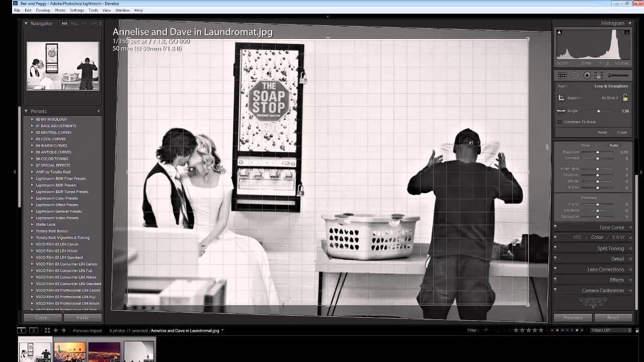Toggle the Detail panel switch

coord(555,259)
